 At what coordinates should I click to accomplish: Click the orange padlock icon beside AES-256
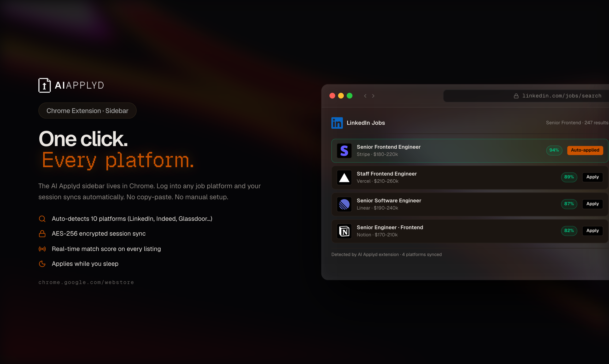[x=42, y=233]
